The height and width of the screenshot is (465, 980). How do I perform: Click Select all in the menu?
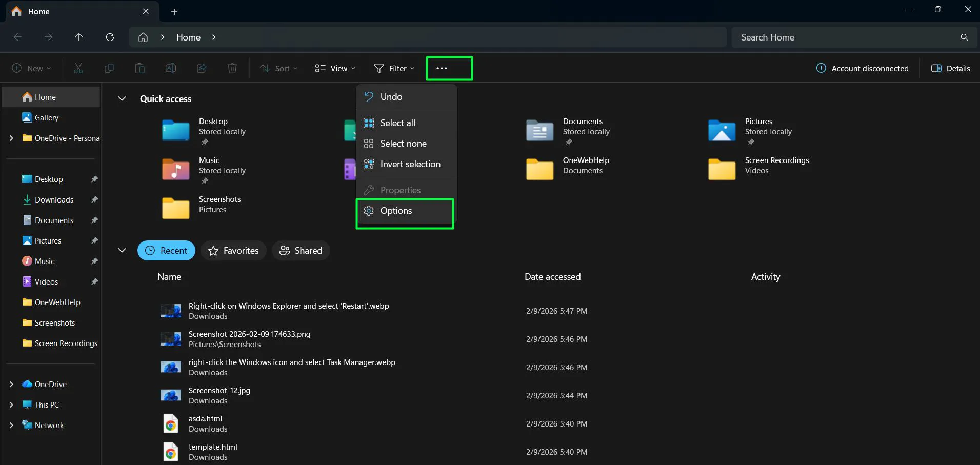point(398,123)
